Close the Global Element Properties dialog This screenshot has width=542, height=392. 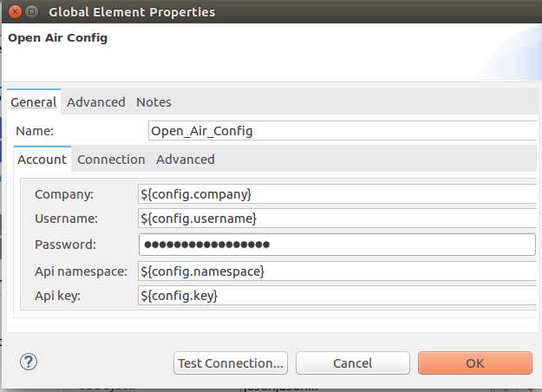[13, 12]
